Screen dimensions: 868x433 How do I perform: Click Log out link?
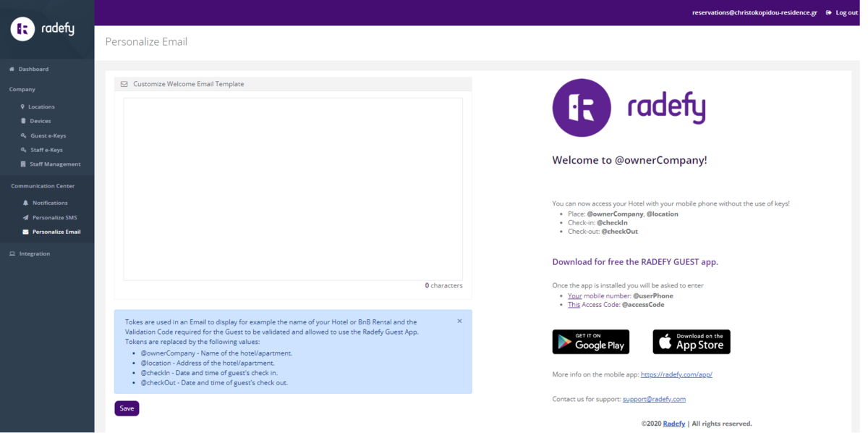pyautogui.click(x=847, y=12)
